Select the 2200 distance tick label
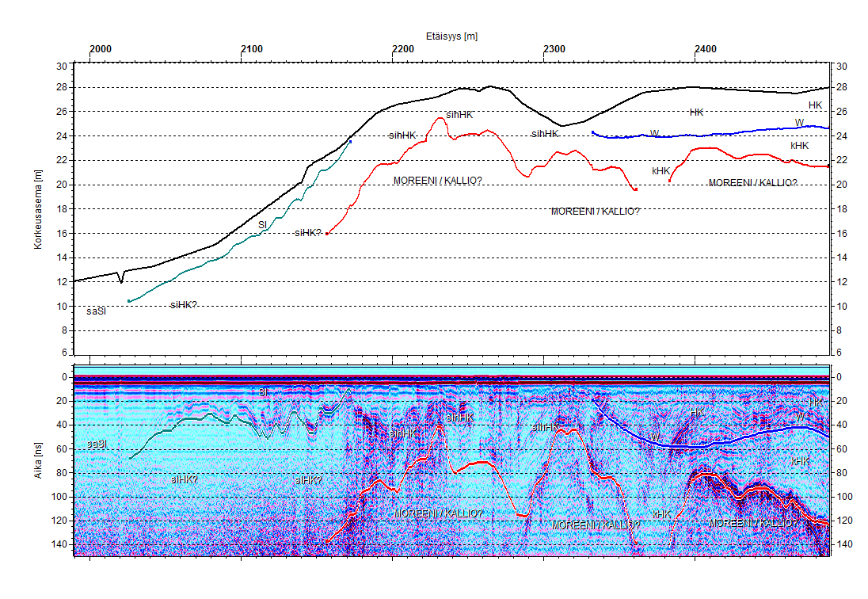Viewport: 868px width, 599px height. [x=402, y=49]
